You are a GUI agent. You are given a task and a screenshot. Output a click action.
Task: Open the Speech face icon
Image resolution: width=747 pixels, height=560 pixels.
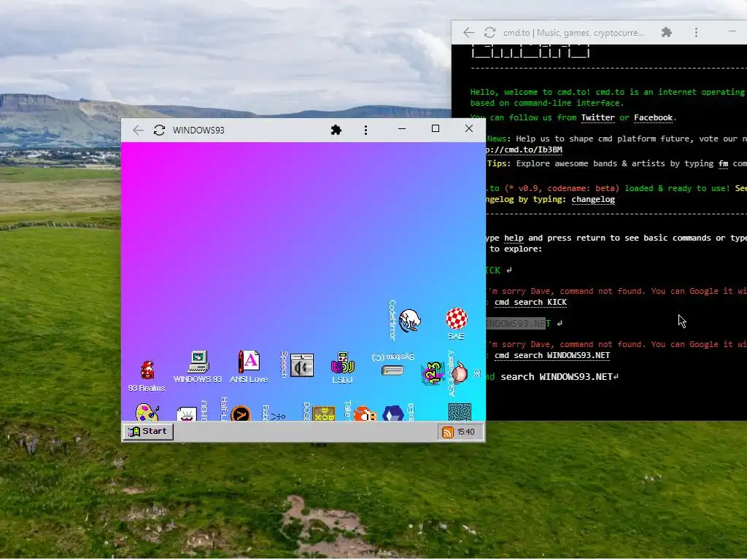[301, 365]
